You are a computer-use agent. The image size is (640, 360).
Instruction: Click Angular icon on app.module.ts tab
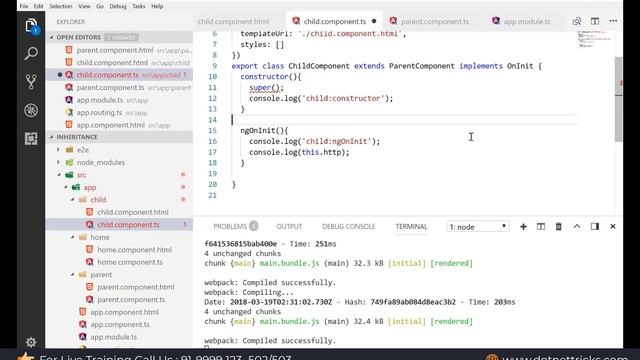click(x=496, y=21)
